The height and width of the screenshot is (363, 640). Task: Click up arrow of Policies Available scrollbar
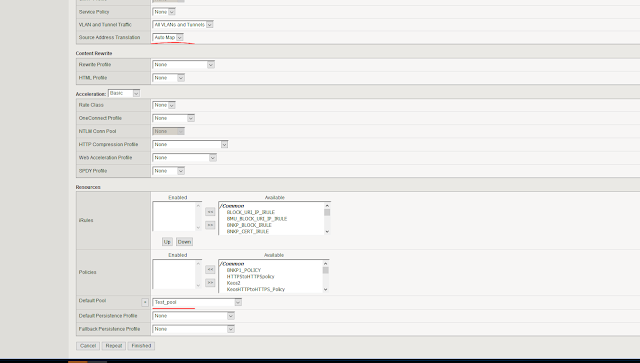pos(325,264)
